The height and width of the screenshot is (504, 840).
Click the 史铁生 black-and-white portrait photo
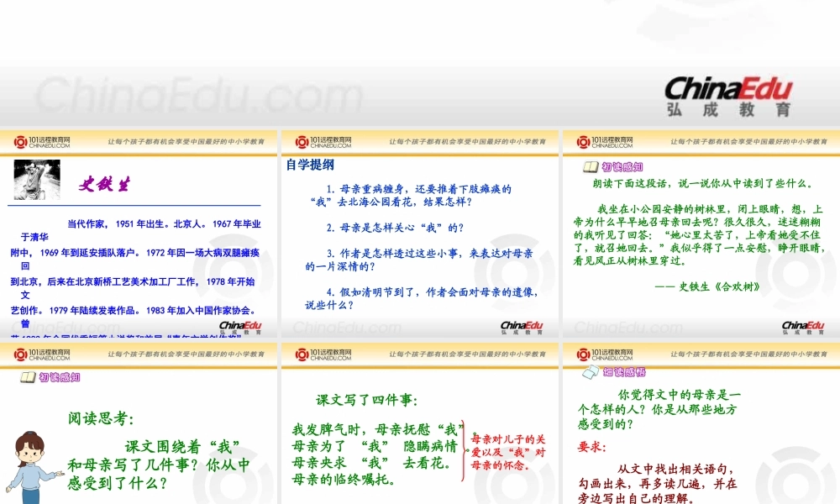(37, 180)
